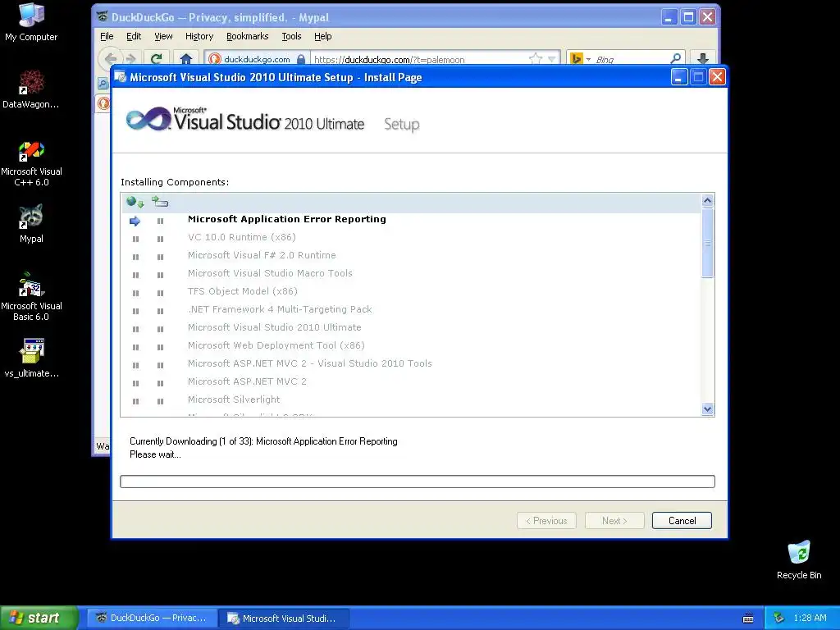Switch to Microsoft Visual Studio taskbar button
Image resolution: width=840 pixels, height=630 pixels.
284,619
